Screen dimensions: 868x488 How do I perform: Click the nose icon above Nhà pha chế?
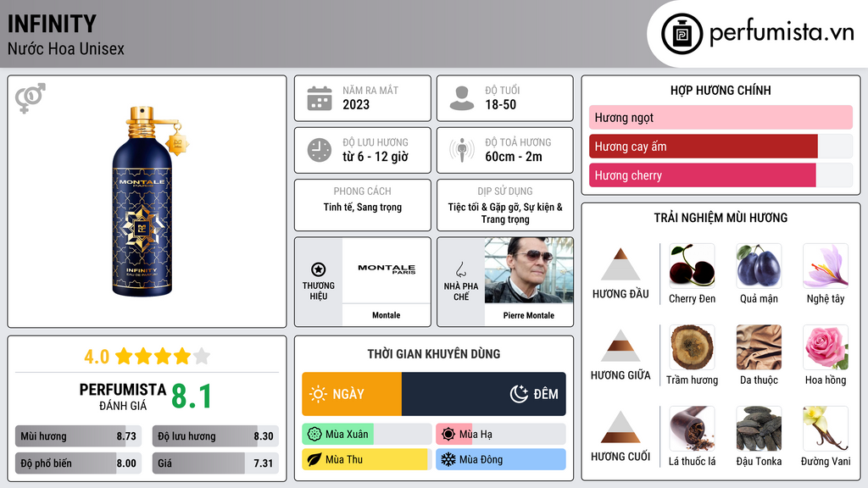pos(460,269)
